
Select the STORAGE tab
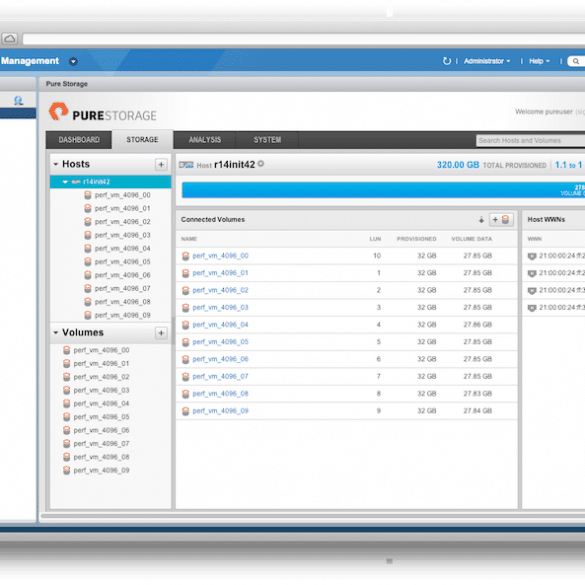point(142,140)
